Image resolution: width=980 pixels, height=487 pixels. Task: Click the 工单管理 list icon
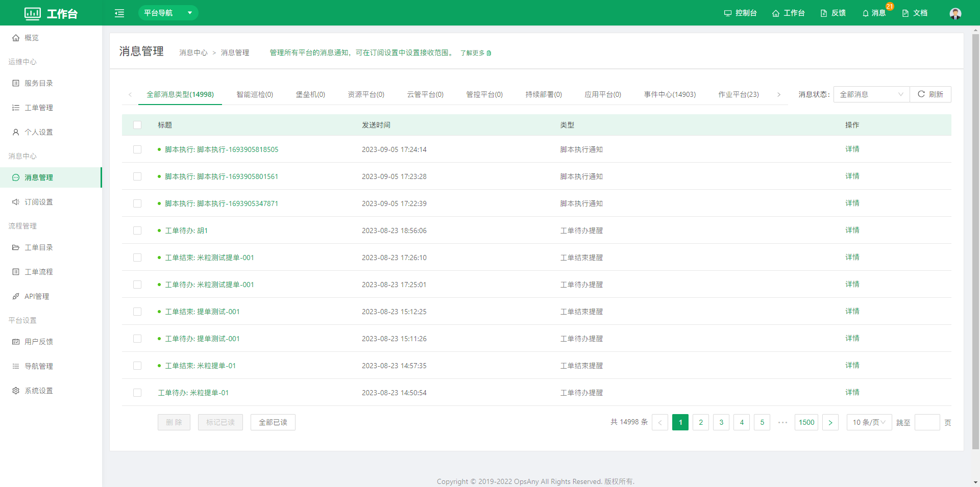[x=16, y=108]
